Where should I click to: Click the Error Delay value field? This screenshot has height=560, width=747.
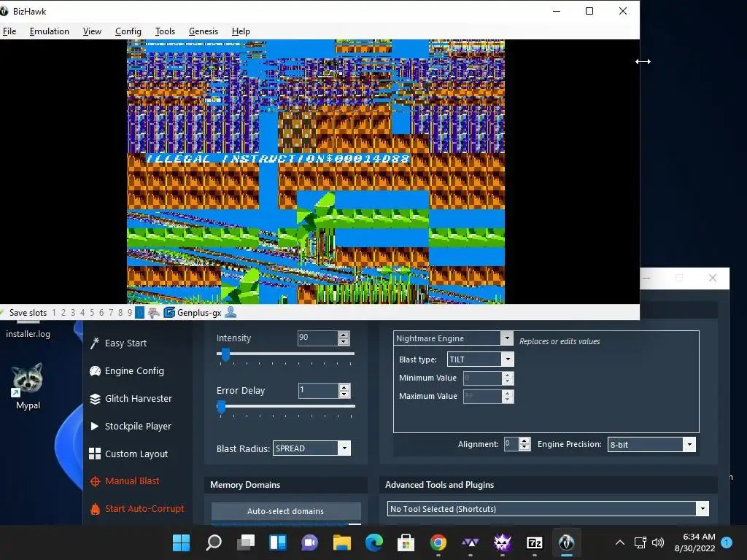(318, 391)
